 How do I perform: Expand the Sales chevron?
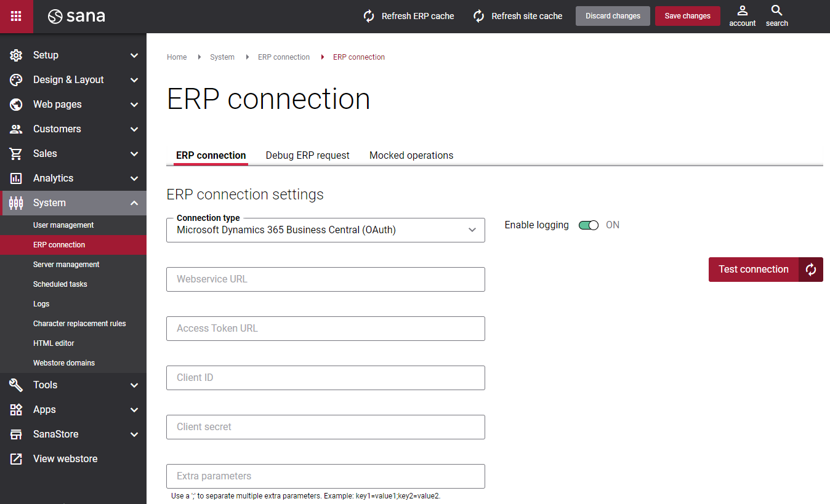click(x=134, y=154)
